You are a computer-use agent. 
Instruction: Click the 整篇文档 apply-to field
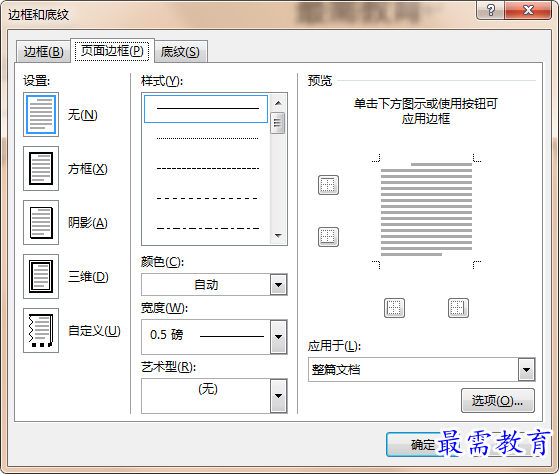[x=413, y=370]
